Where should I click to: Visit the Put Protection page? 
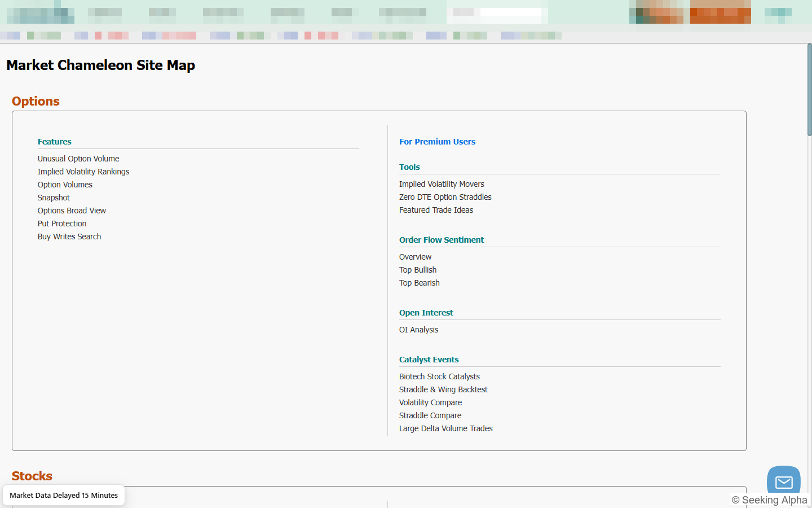[x=62, y=224]
